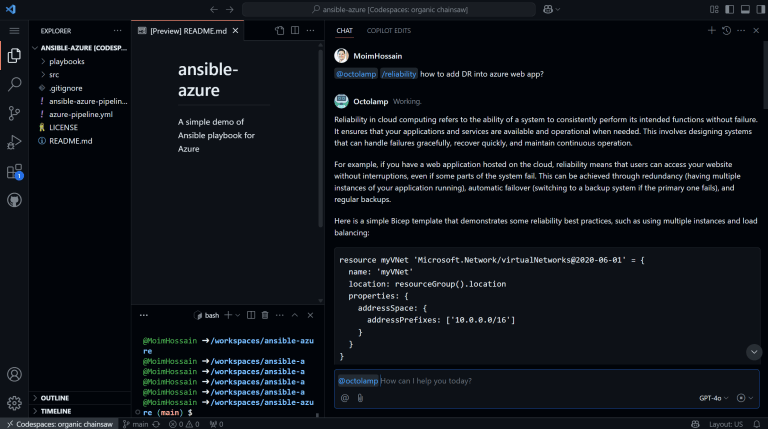Open the Manage gear icon
The image size is (768, 429).
tap(14, 403)
